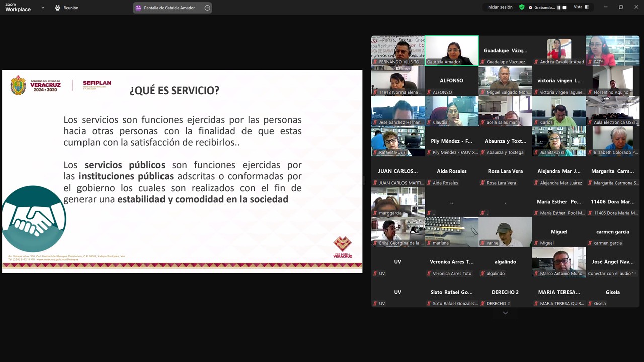Stop the recording
Viewport: 644px width, 362px height.
[565, 8]
